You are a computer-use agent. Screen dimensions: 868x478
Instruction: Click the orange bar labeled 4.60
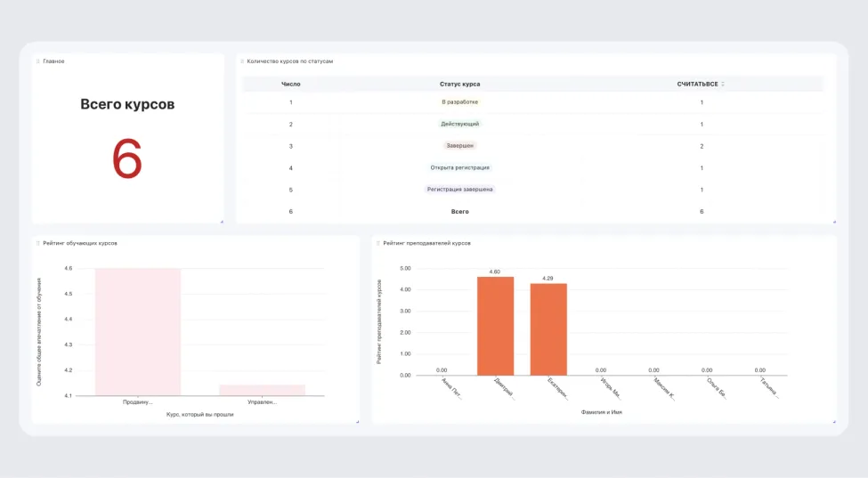coord(495,326)
